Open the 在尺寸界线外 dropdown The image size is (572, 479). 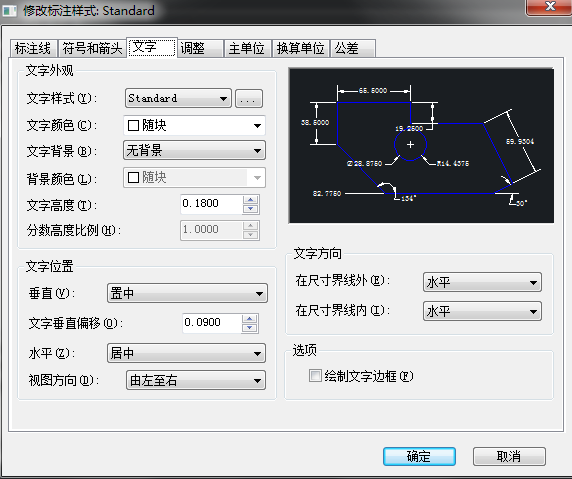coord(482,282)
